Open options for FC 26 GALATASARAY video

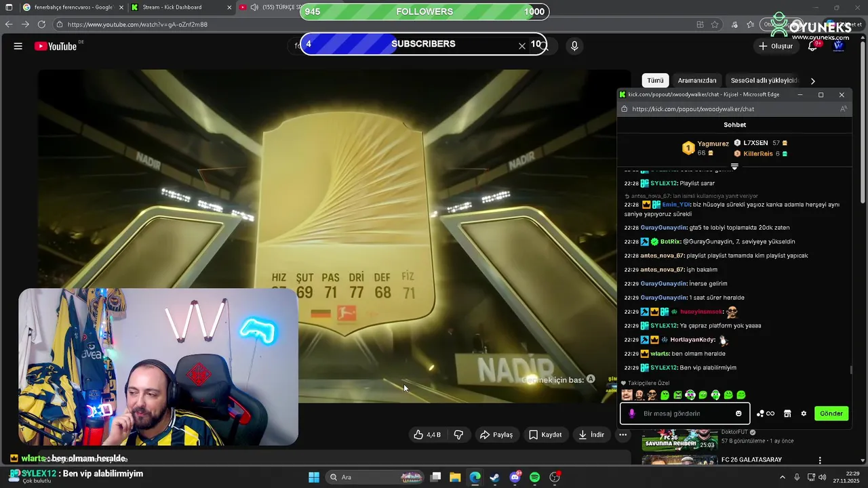pos(820,460)
